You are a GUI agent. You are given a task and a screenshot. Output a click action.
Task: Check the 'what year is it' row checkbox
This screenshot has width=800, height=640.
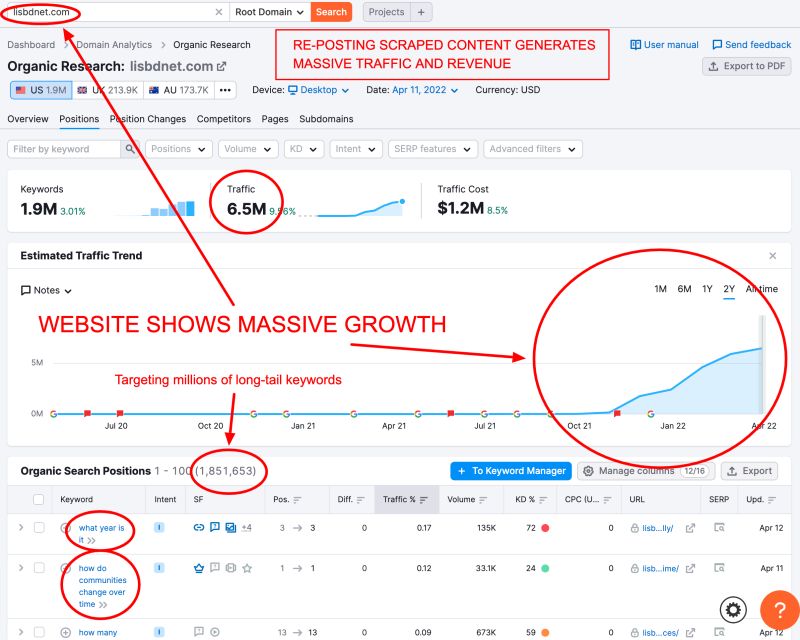(39, 527)
